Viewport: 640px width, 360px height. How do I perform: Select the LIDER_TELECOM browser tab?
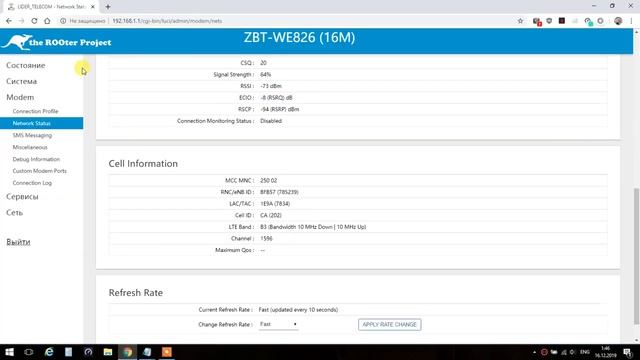[51, 7]
